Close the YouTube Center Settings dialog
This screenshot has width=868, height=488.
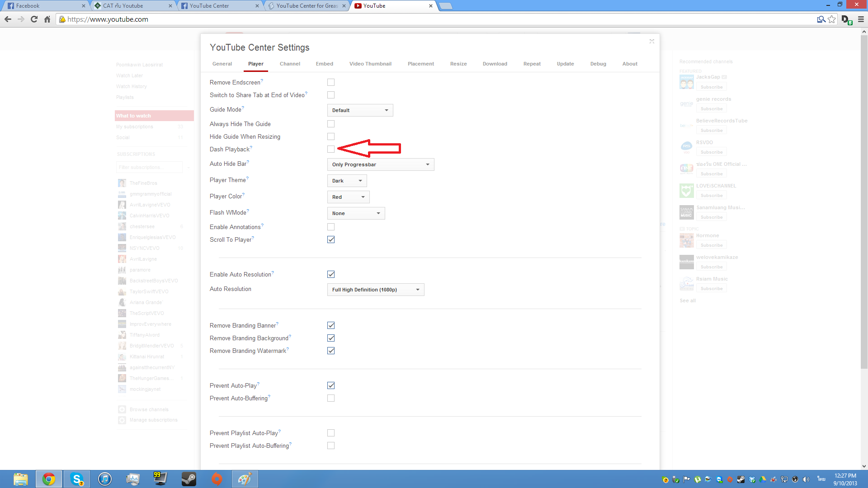(x=651, y=41)
